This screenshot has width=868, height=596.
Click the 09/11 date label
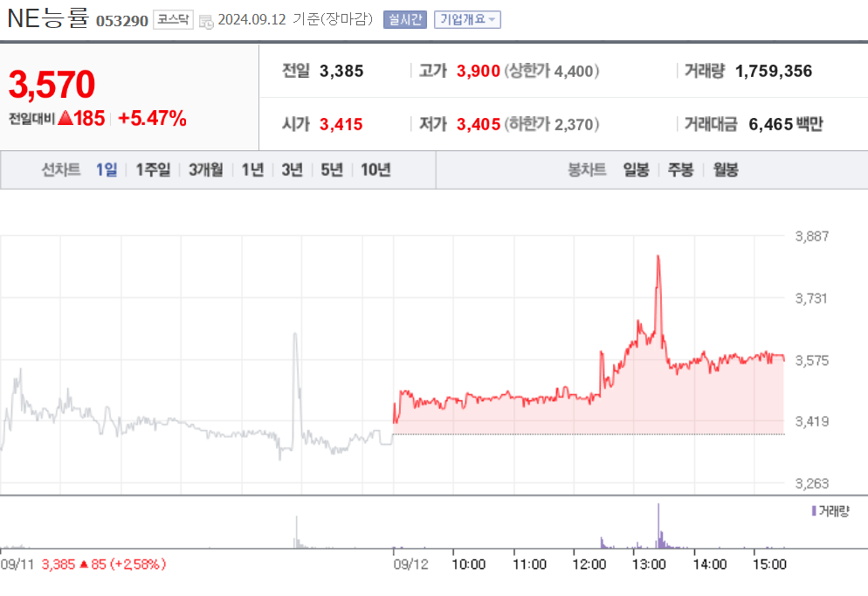[17, 565]
